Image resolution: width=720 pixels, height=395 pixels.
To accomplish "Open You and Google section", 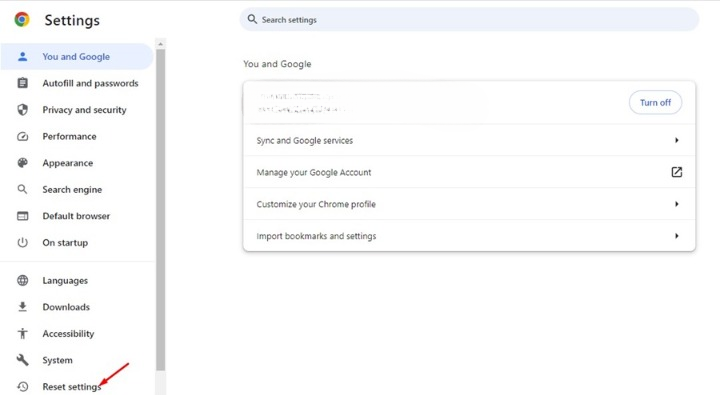I will (77, 56).
